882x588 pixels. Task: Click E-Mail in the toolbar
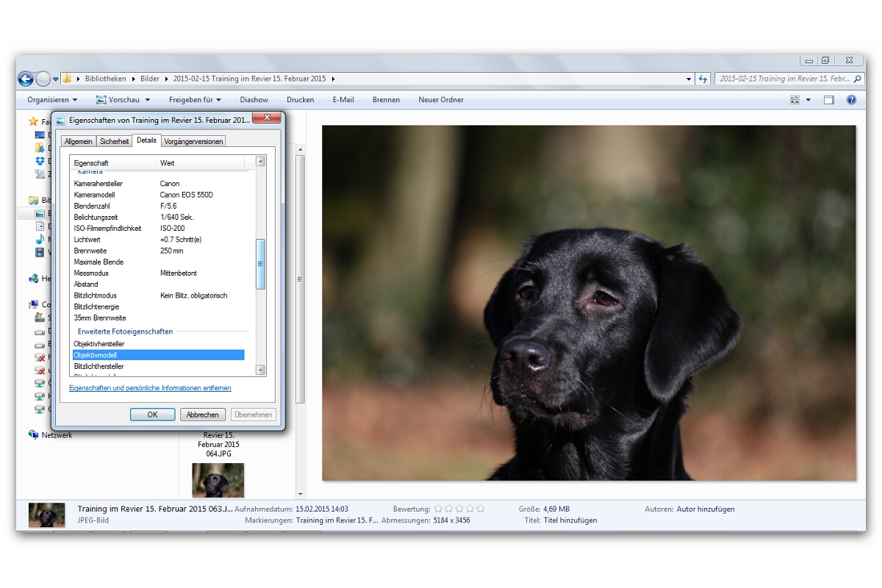tap(343, 100)
